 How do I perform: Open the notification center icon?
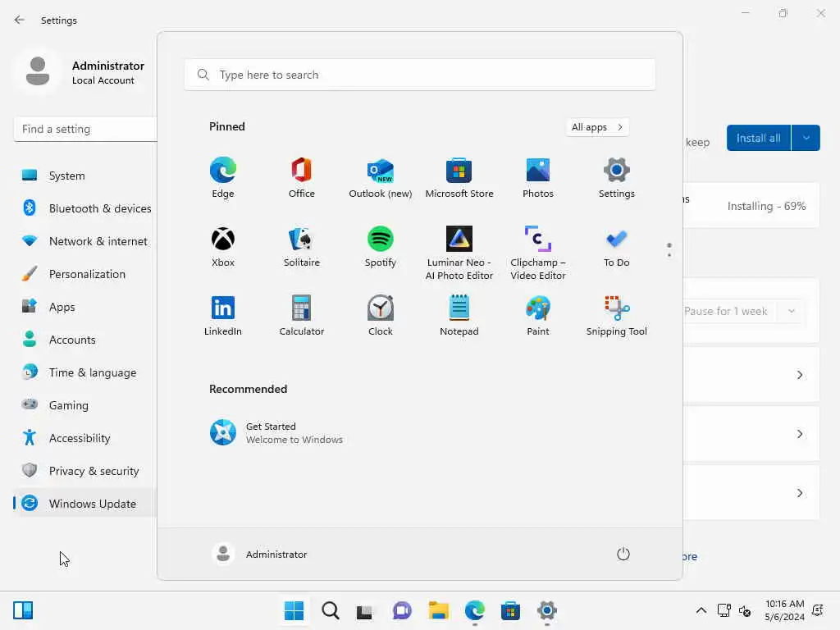(818, 610)
